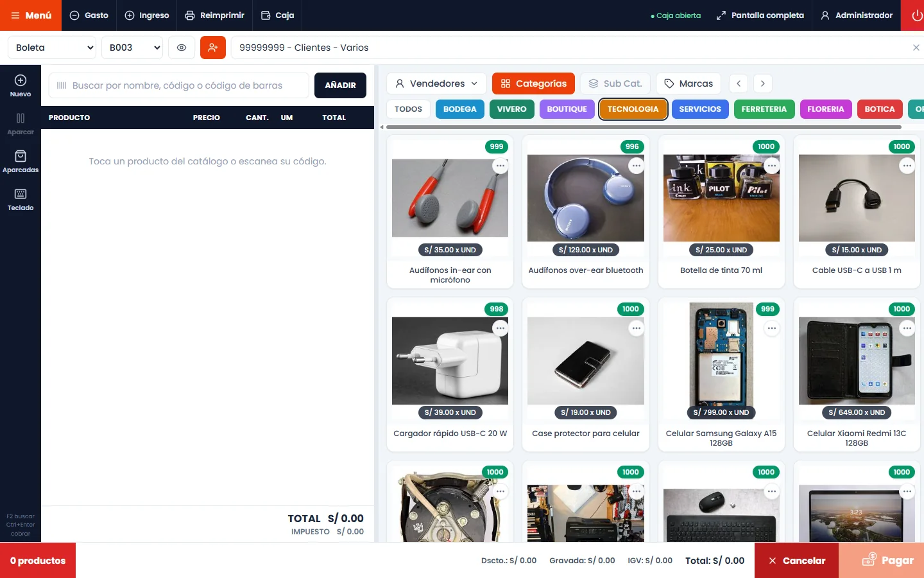Toggle the eye preview button
This screenshot has width=924, height=578.
tap(182, 48)
